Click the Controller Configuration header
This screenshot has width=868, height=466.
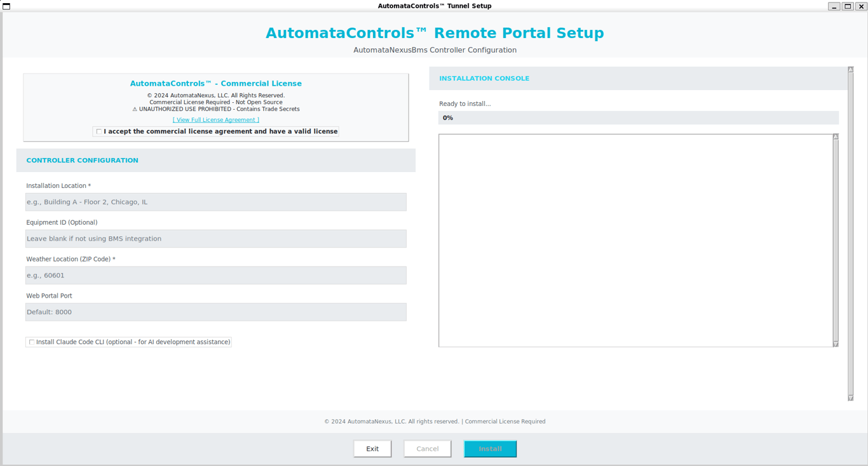(x=82, y=160)
